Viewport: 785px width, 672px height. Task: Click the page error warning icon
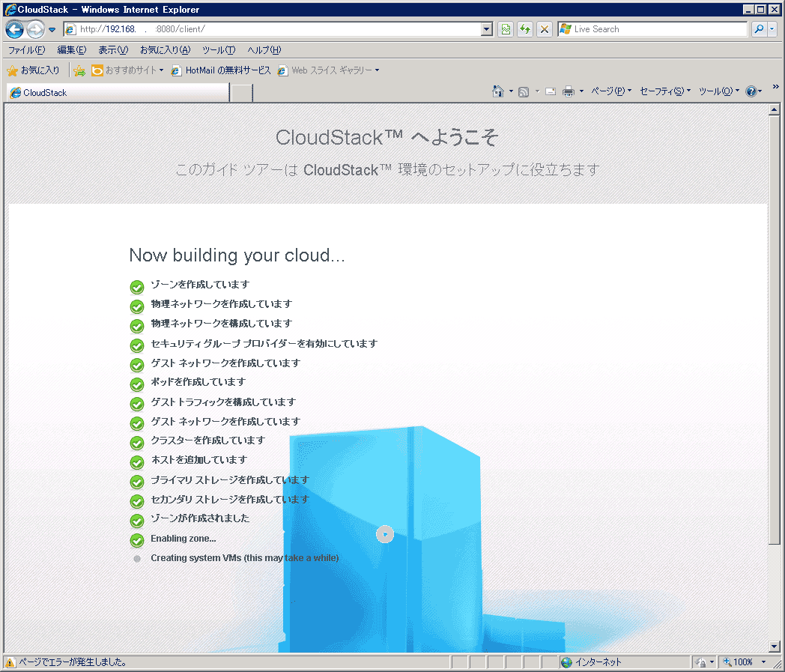pyautogui.click(x=10, y=662)
